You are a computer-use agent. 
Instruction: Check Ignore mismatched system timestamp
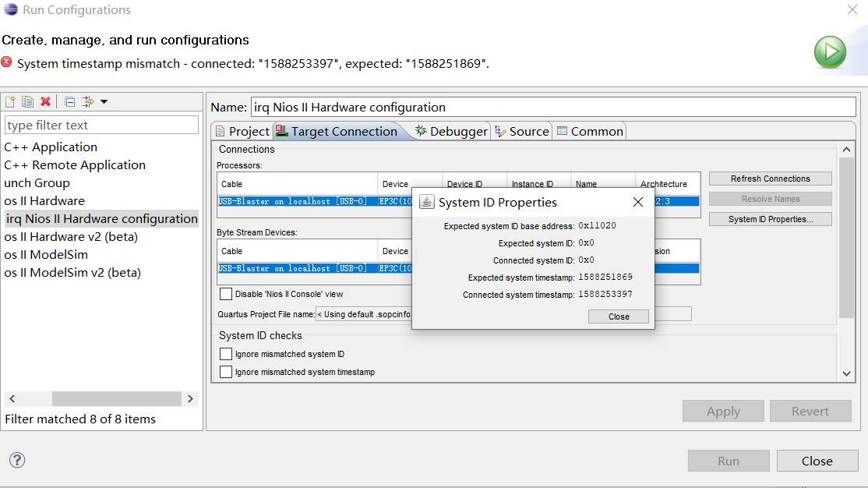pyautogui.click(x=226, y=372)
